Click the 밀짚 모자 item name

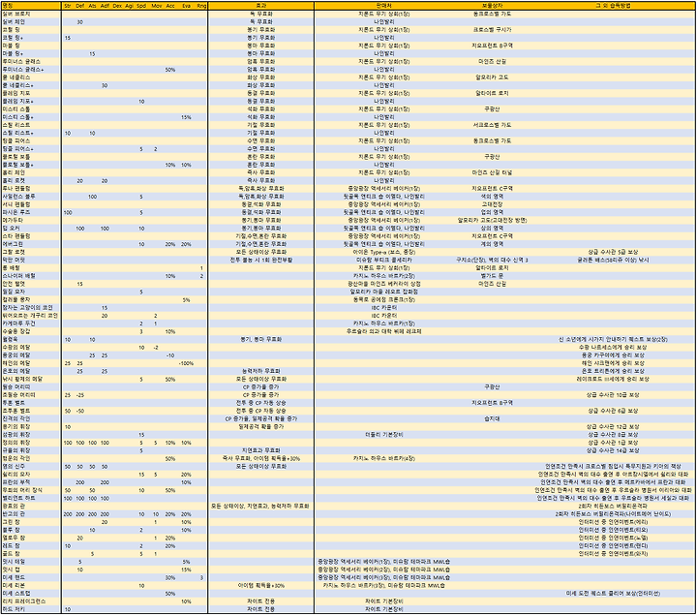pos(14,292)
